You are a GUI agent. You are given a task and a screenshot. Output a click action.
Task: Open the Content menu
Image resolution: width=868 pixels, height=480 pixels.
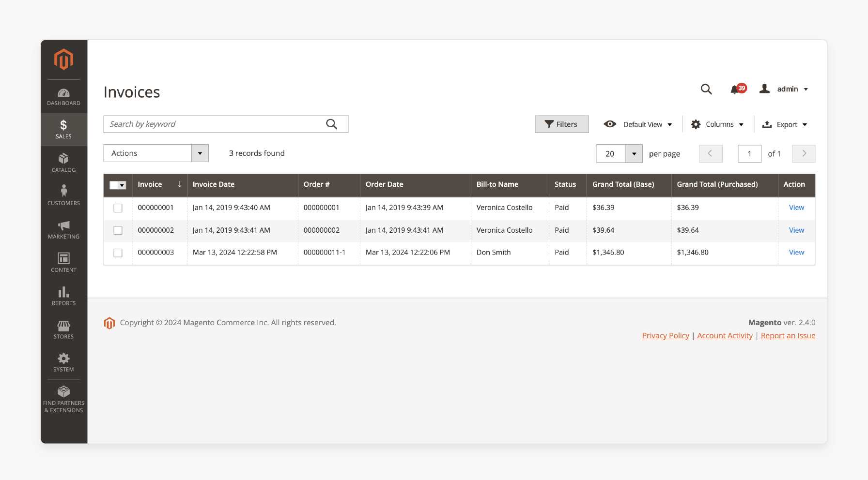click(64, 263)
